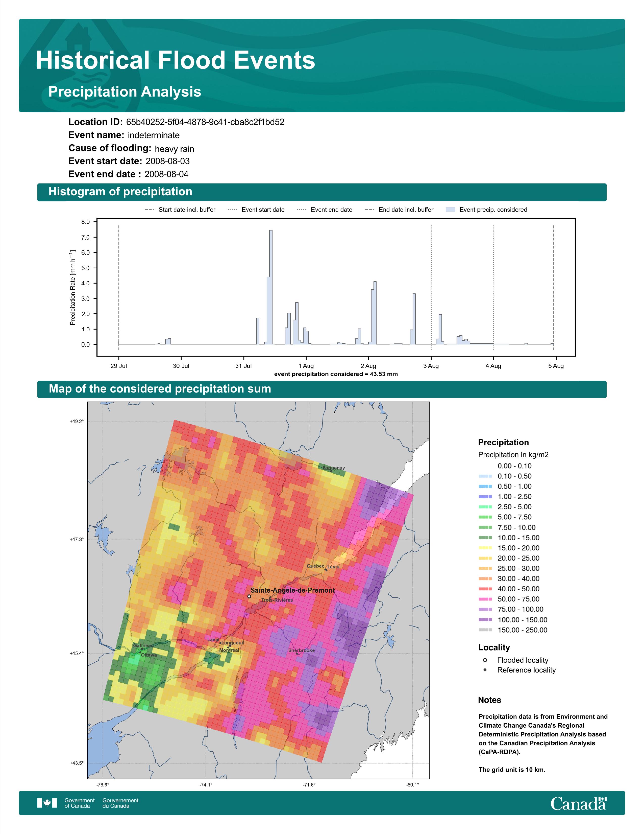644x834 pixels.
Task: Click the Historical Flood Events title
Action: pos(176,60)
